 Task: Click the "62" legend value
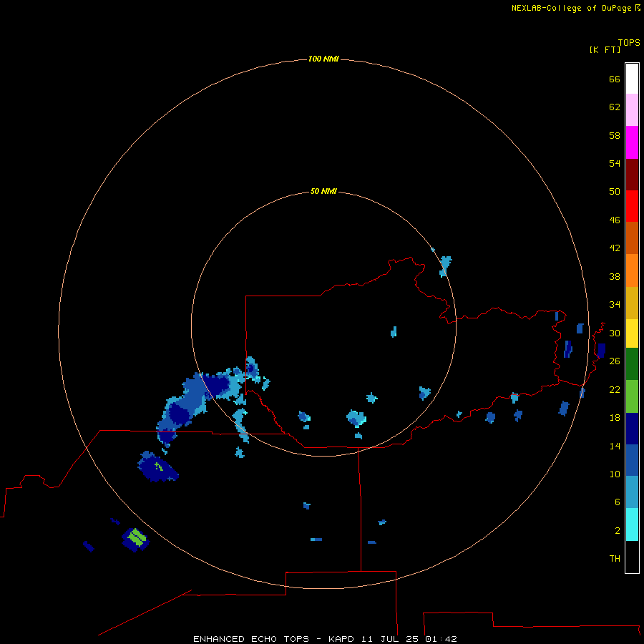tap(615, 107)
